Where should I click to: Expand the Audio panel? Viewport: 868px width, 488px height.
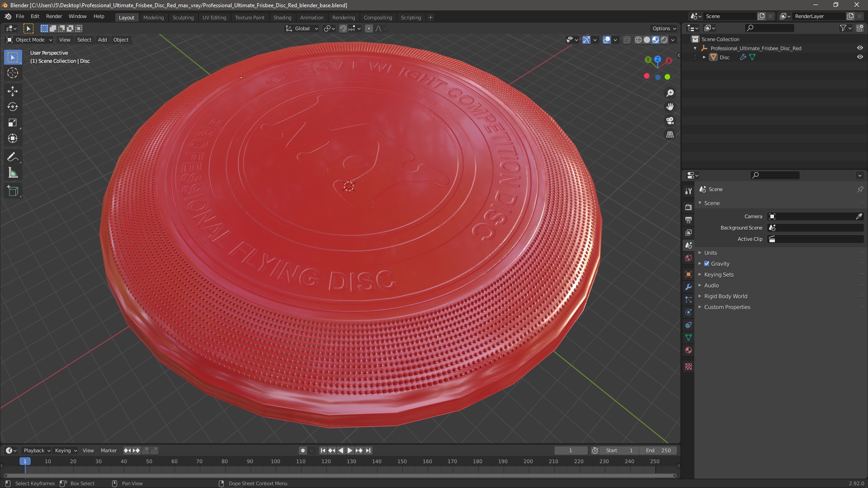click(x=711, y=285)
